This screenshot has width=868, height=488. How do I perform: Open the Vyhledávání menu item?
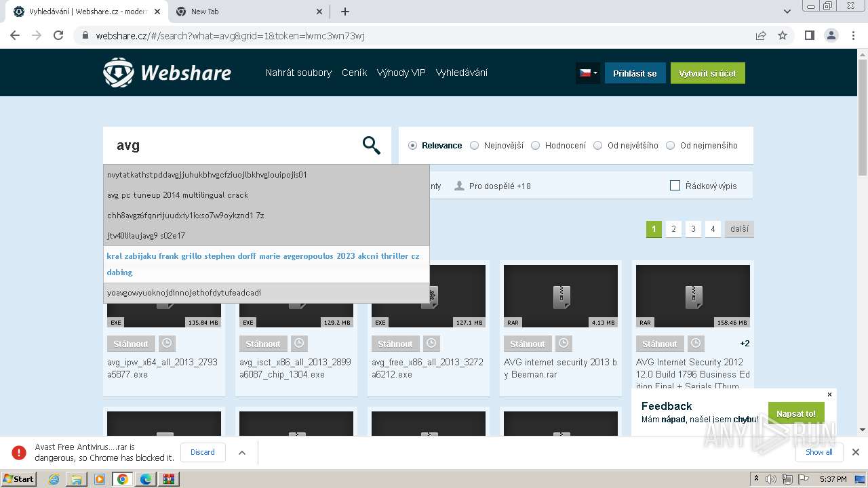coord(461,73)
